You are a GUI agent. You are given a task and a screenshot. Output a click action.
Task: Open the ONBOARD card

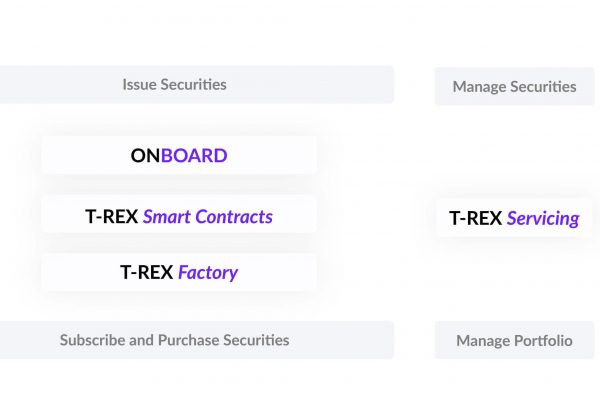point(179,155)
